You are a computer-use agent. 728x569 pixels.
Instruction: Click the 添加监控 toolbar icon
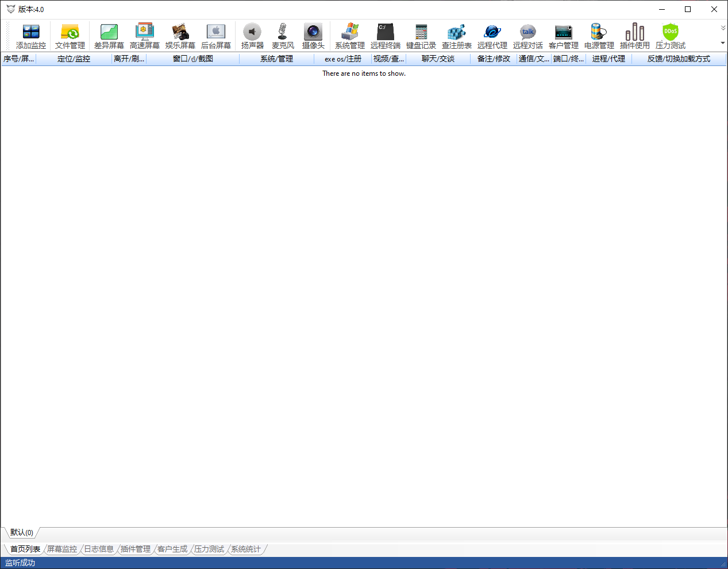pyautogui.click(x=31, y=36)
